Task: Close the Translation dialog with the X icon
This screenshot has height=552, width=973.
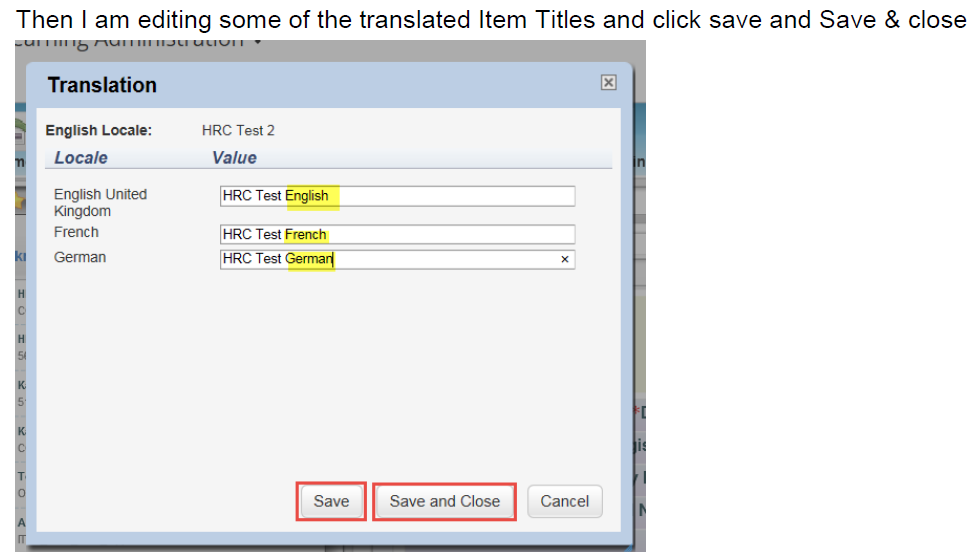Action: coord(608,82)
